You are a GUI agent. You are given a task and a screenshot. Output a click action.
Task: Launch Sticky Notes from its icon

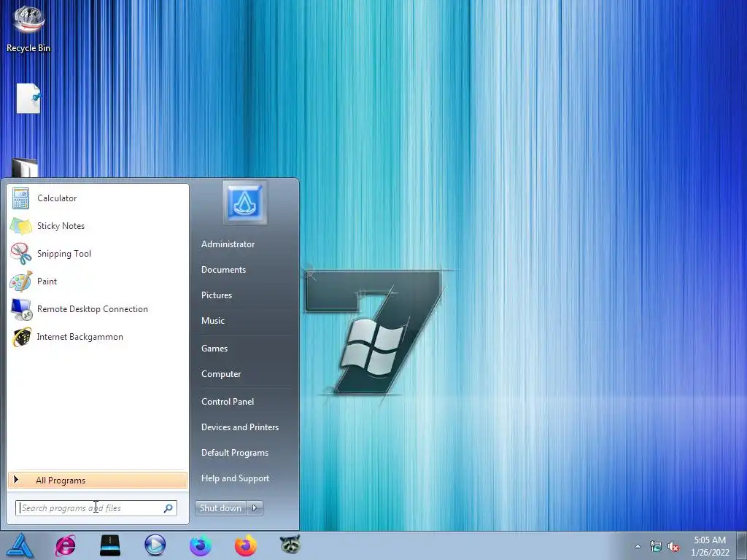[20, 226]
